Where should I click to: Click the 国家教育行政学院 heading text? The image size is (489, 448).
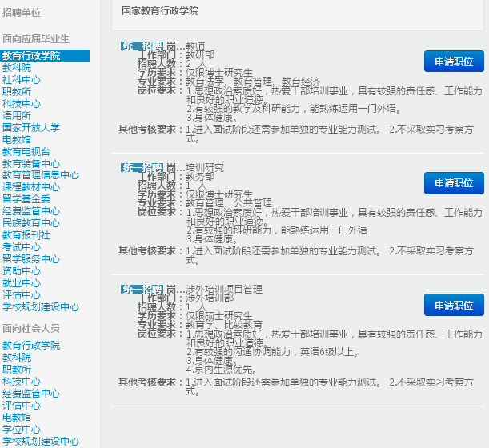coord(160,11)
